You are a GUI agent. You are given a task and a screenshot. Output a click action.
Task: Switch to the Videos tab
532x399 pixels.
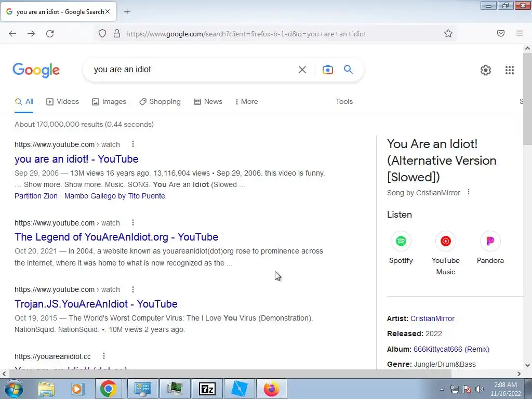(x=63, y=101)
